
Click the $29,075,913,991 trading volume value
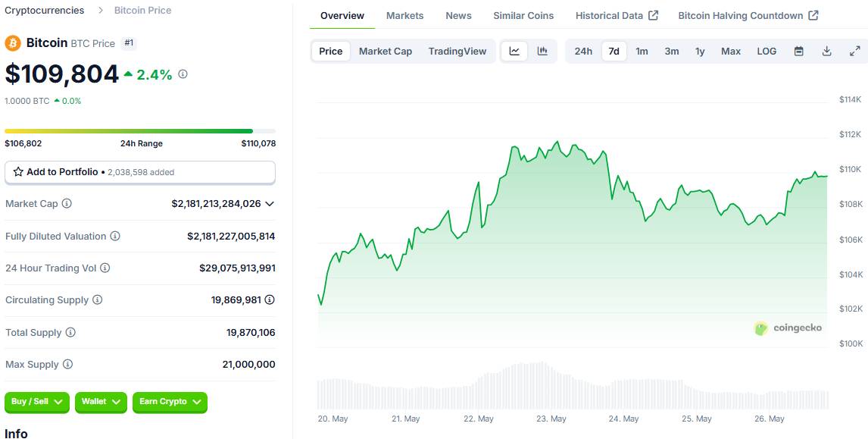(x=238, y=268)
